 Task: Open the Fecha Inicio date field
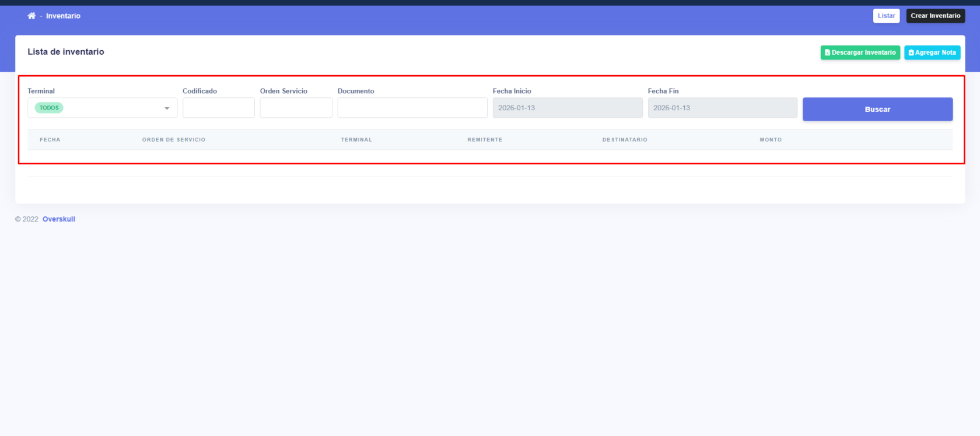point(567,108)
